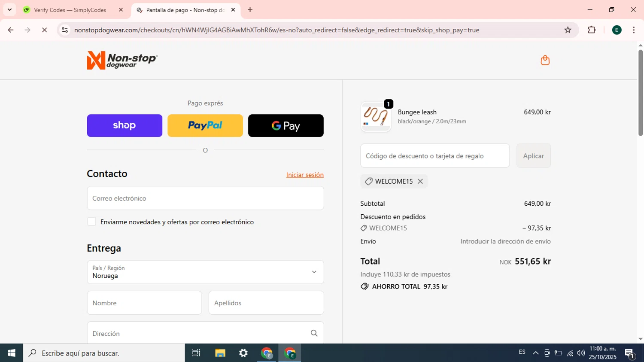Image resolution: width=644 pixels, height=362 pixels.
Task: Open the taskbar clock showing 11:00 a. m.
Action: [603, 353]
